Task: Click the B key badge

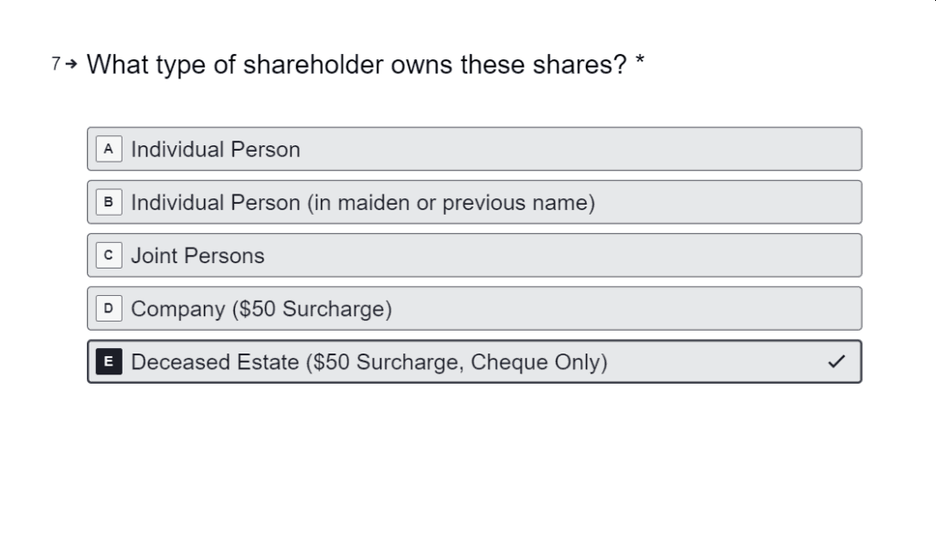Action: click(108, 202)
